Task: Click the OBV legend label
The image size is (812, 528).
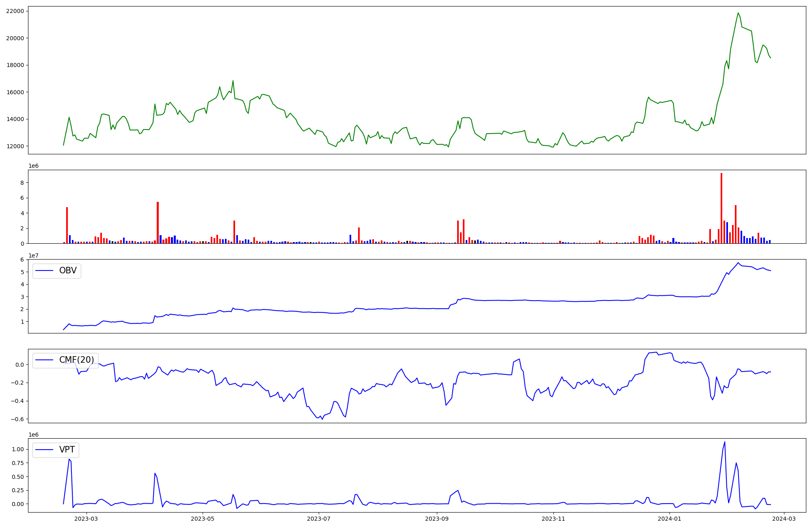Action: 68,270
